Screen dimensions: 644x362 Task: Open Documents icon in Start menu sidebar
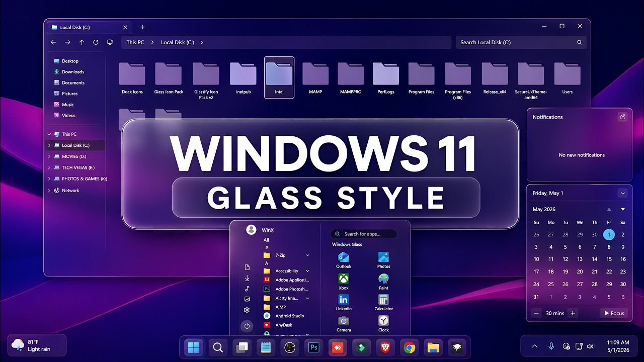click(247, 267)
